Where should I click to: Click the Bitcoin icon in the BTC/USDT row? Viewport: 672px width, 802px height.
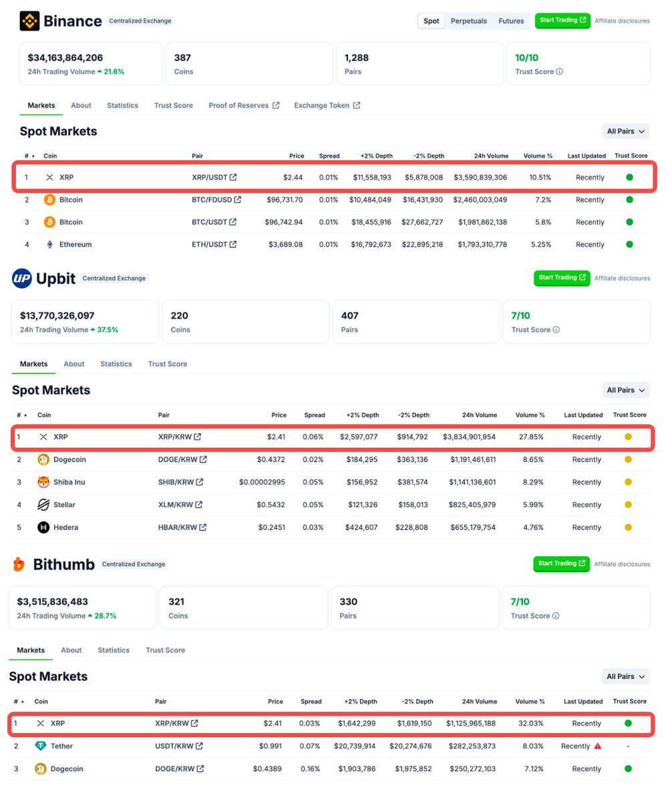coord(49,222)
